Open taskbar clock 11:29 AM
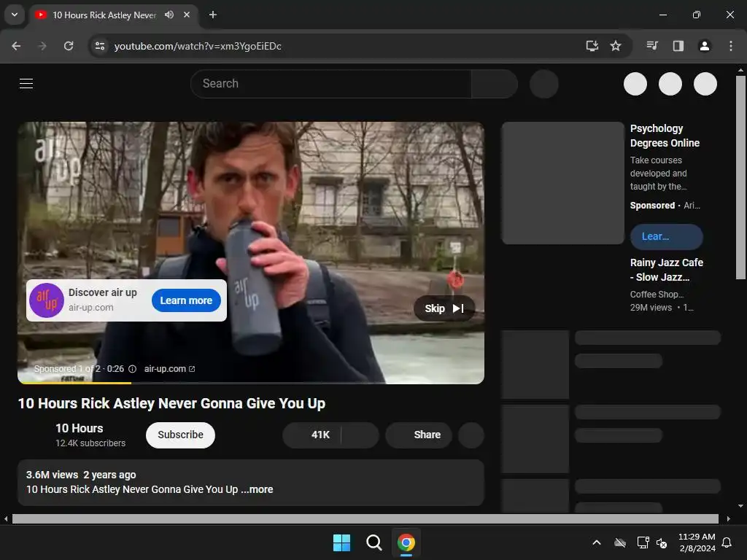 (x=697, y=542)
